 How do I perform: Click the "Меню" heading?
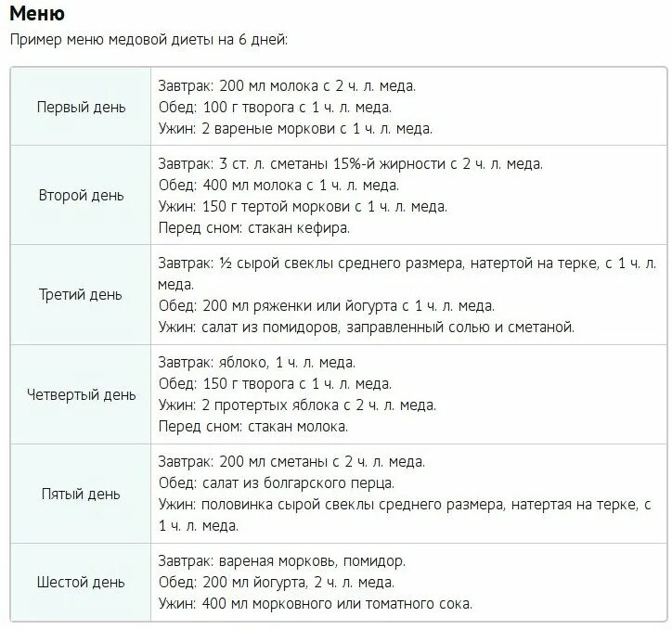coord(37,13)
